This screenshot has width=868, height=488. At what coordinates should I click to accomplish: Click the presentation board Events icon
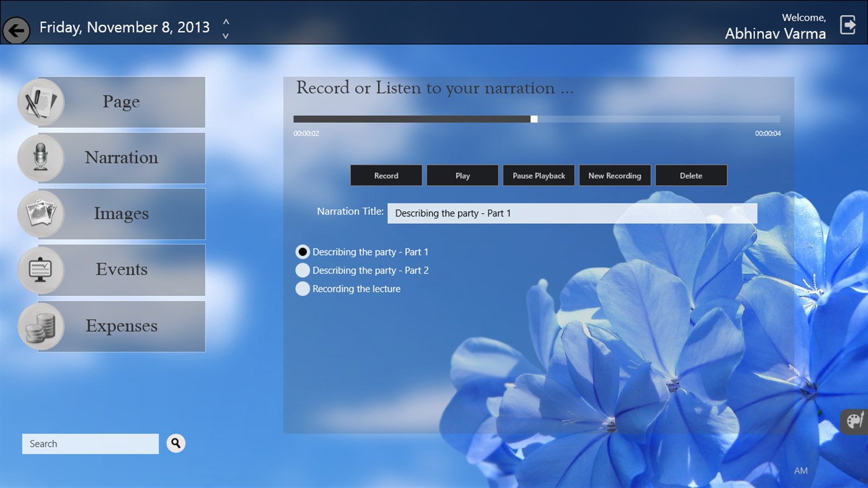click(41, 270)
